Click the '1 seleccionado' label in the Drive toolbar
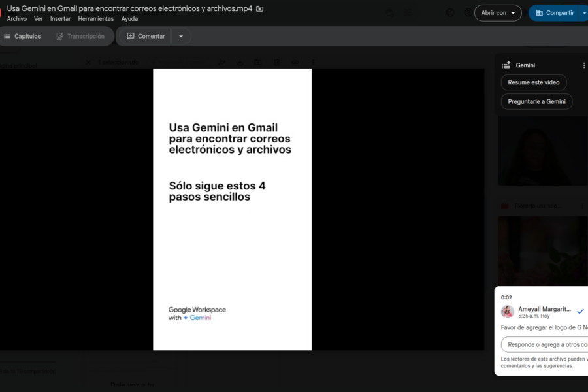 [x=118, y=62]
